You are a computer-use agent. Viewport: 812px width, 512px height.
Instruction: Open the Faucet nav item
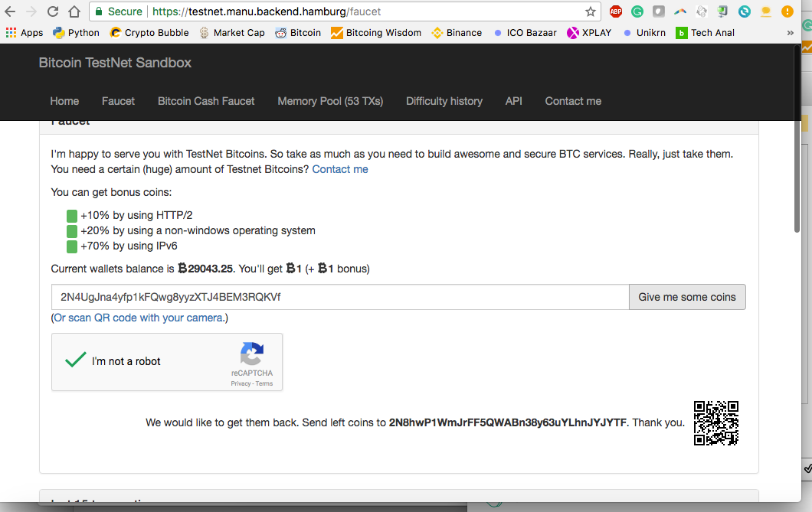point(118,101)
